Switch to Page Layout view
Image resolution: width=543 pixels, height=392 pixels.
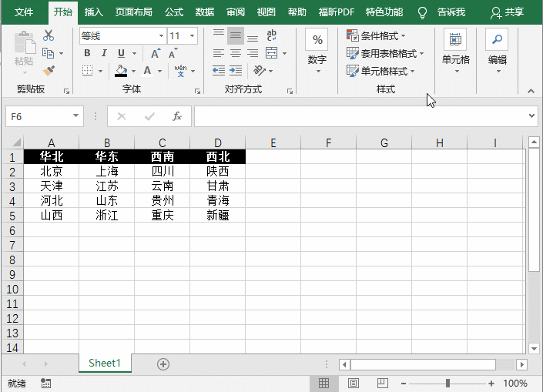354,383
